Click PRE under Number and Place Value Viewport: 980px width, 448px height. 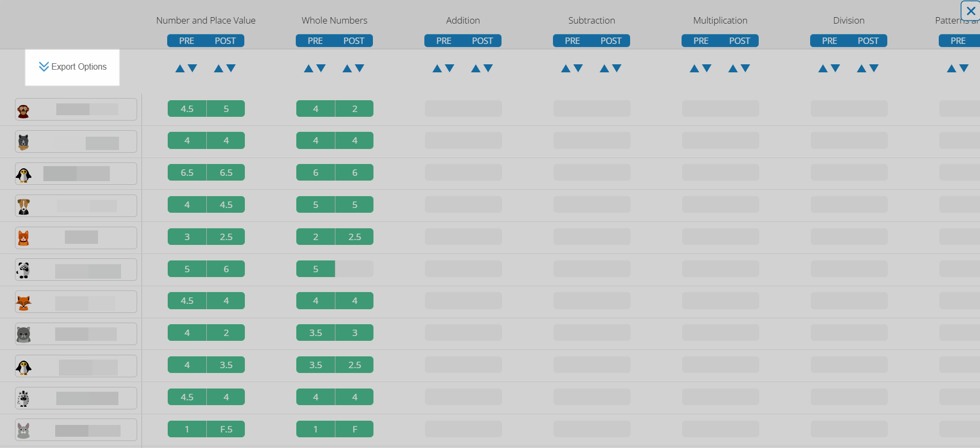pos(186,41)
